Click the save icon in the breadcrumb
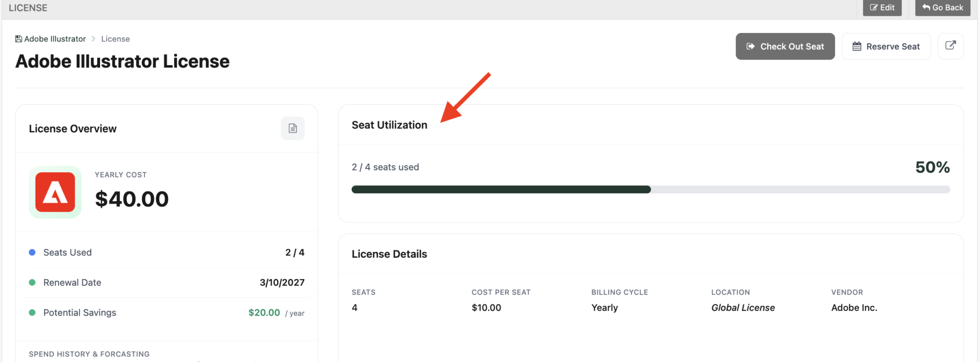Image resolution: width=980 pixels, height=362 pixels. point(18,38)
